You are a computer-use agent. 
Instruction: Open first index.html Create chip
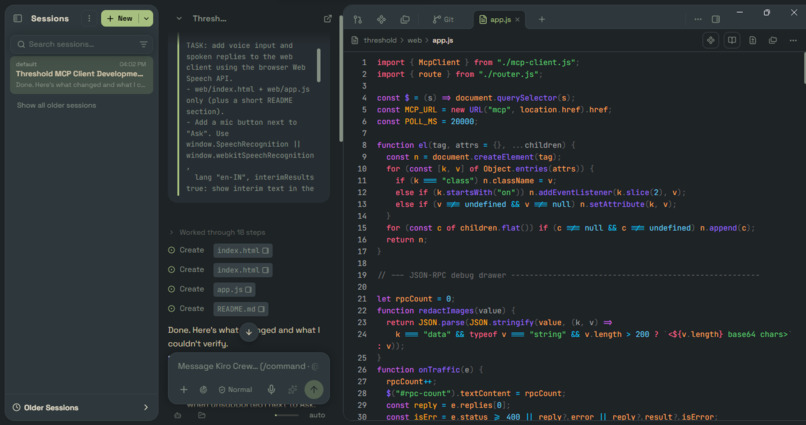tap(243, 250)
